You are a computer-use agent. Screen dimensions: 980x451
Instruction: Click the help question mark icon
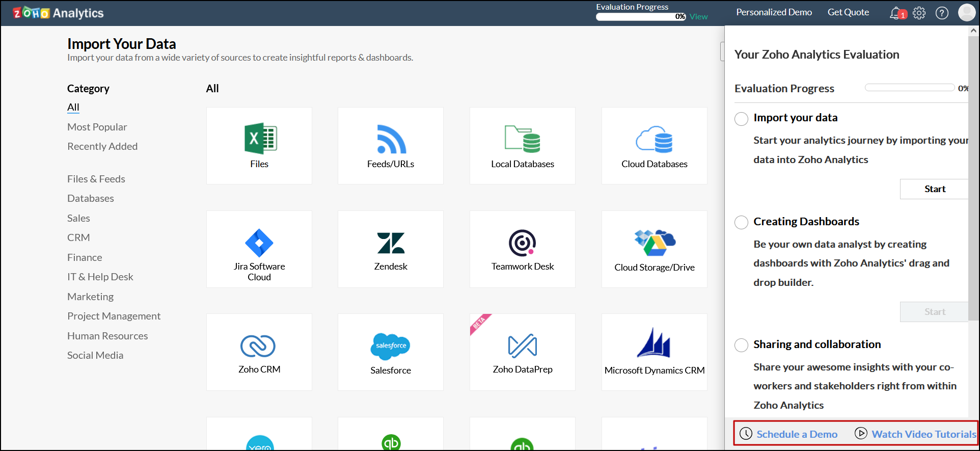click(x=942, y=13)
